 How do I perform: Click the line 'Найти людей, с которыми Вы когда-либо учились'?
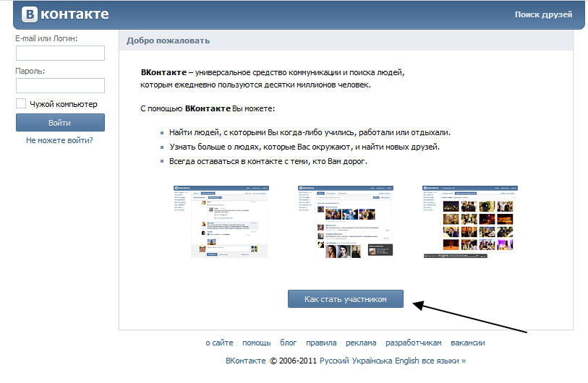(x=310, y=132)
